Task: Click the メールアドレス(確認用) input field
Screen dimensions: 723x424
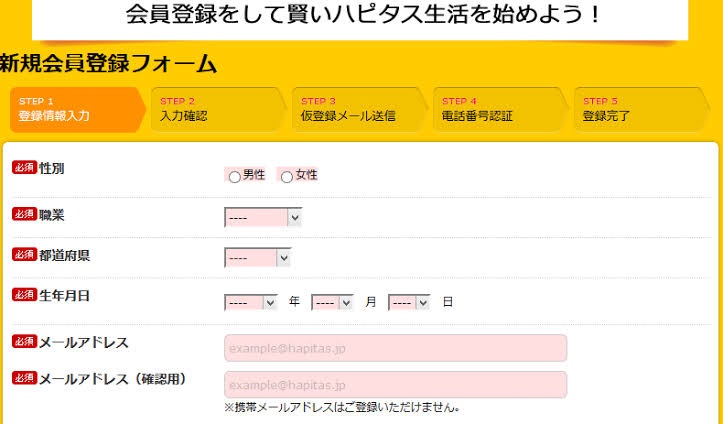Action: click(395, 385)
